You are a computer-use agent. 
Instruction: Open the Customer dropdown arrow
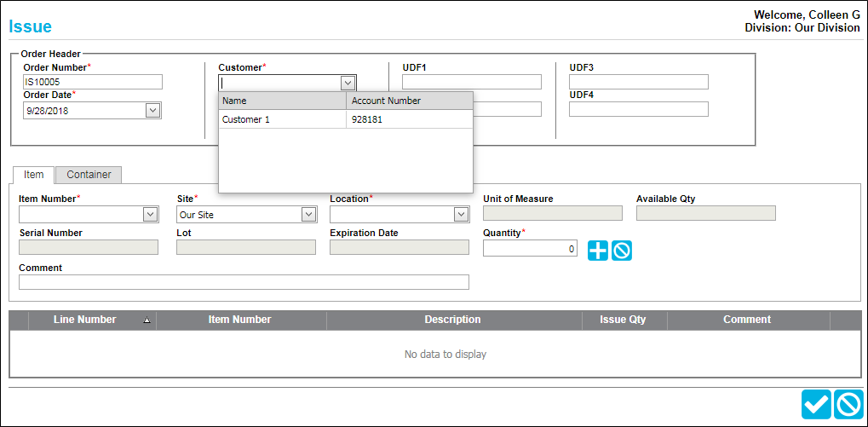point(348,83)
